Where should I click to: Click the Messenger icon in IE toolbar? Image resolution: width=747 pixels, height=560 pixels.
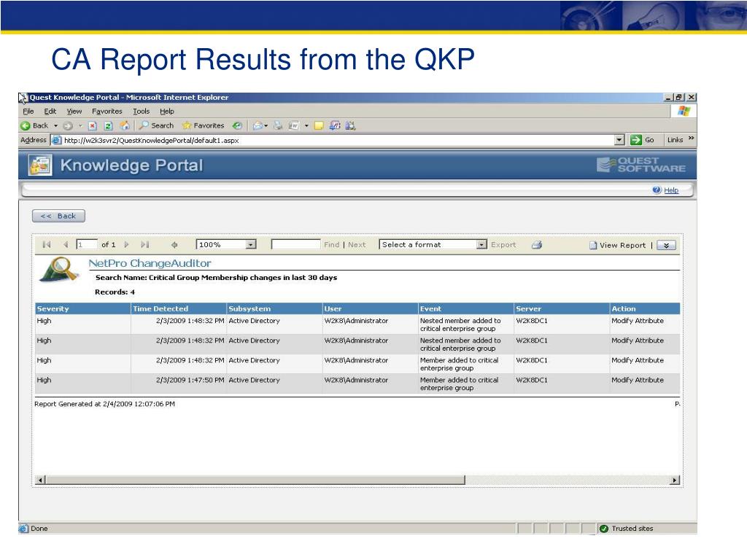tap(351, 125)
